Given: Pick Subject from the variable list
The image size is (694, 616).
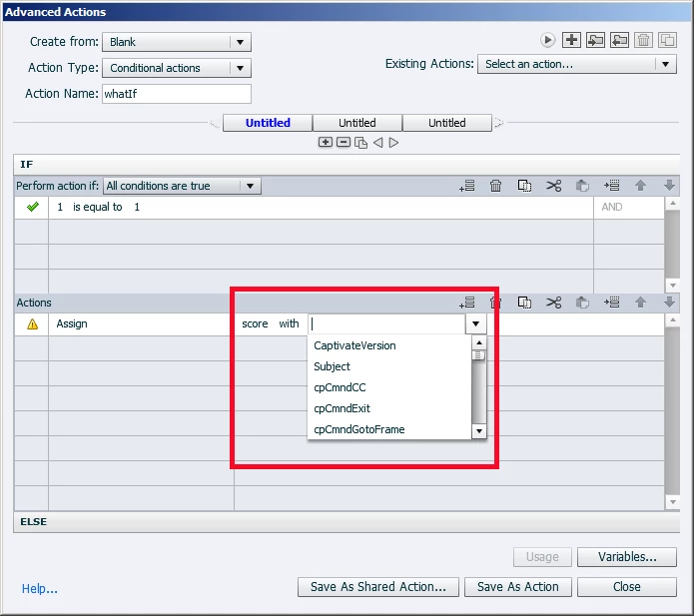Looking at the screenshot, I should 332,366.
